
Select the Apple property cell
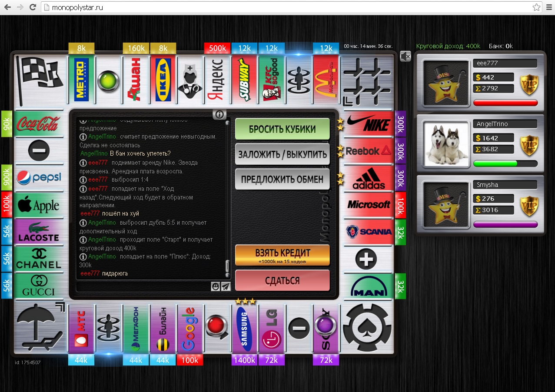click(39, 205)
